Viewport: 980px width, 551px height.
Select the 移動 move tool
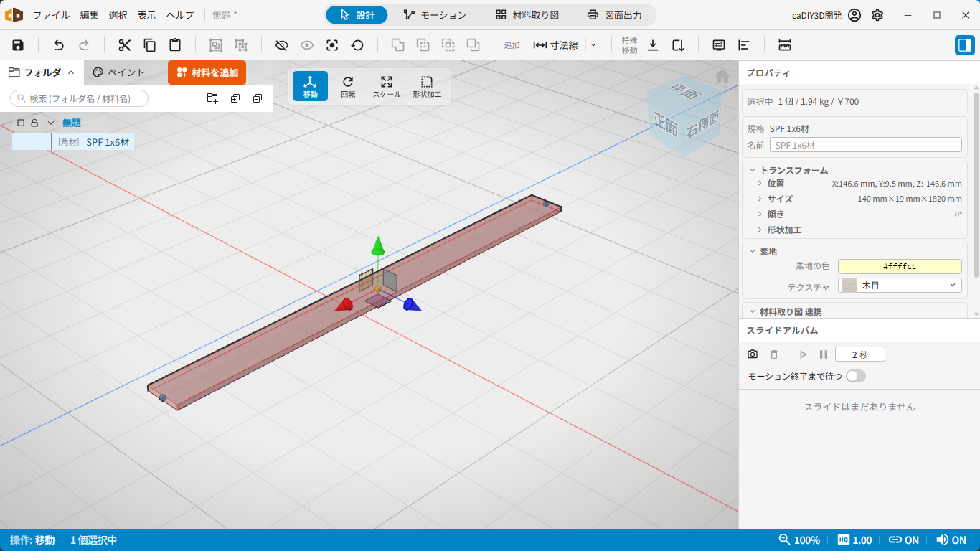tap(310, 86)
